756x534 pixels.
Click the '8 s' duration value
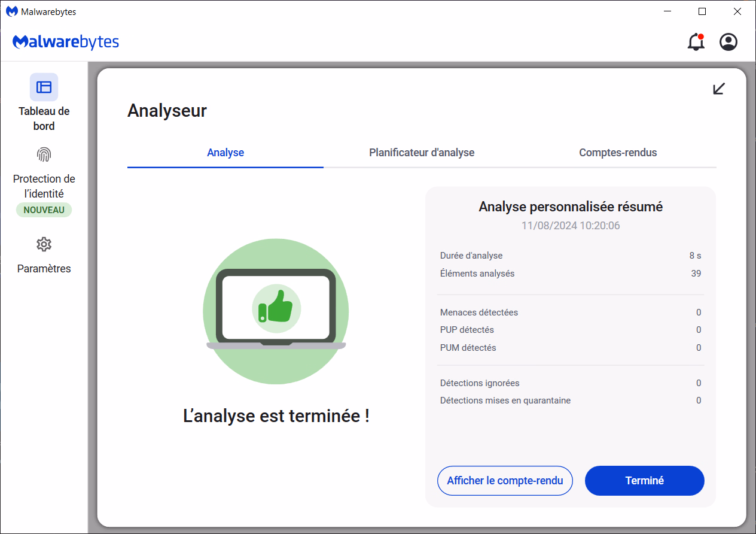[695, 256]
